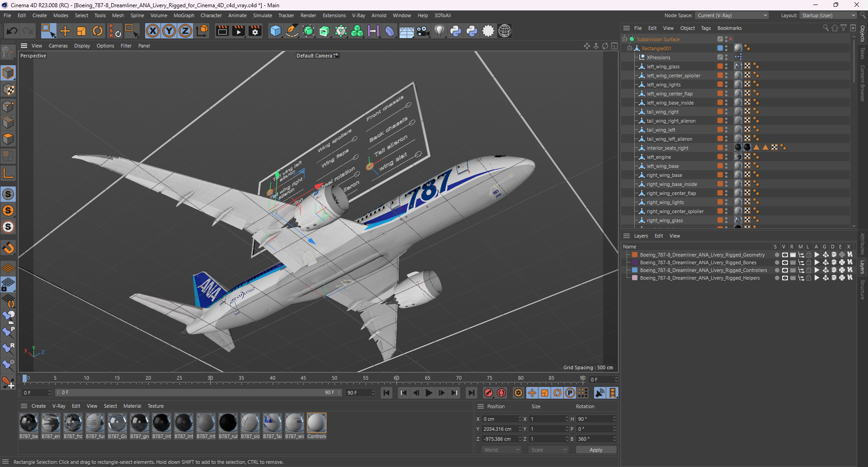Toggle the Rotation keyframe recording icon

click(x=557, y=393)
